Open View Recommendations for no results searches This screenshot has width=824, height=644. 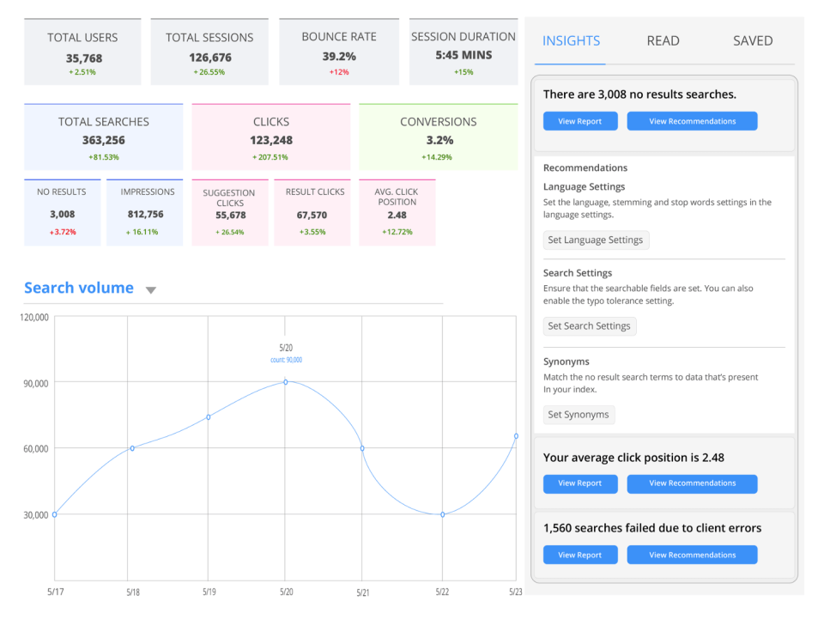click(692, 120)
